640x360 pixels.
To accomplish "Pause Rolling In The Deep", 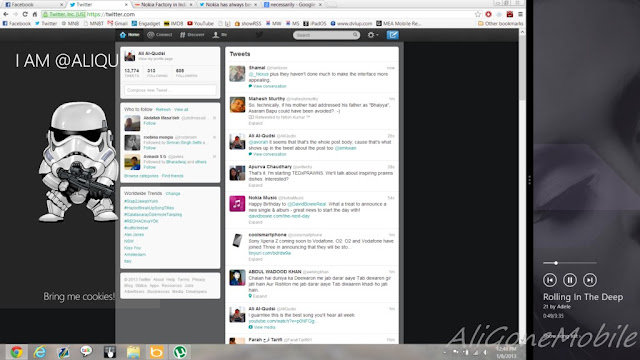I will click(569, 280).
